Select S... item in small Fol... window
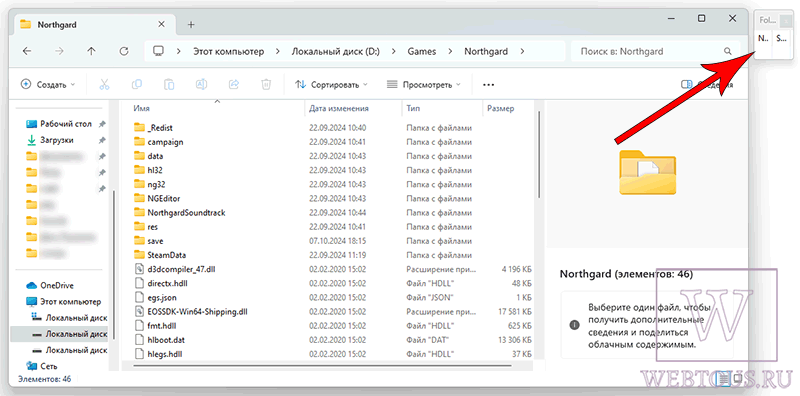The width and height of the screenshot is (800, 396). coord(782,38)
